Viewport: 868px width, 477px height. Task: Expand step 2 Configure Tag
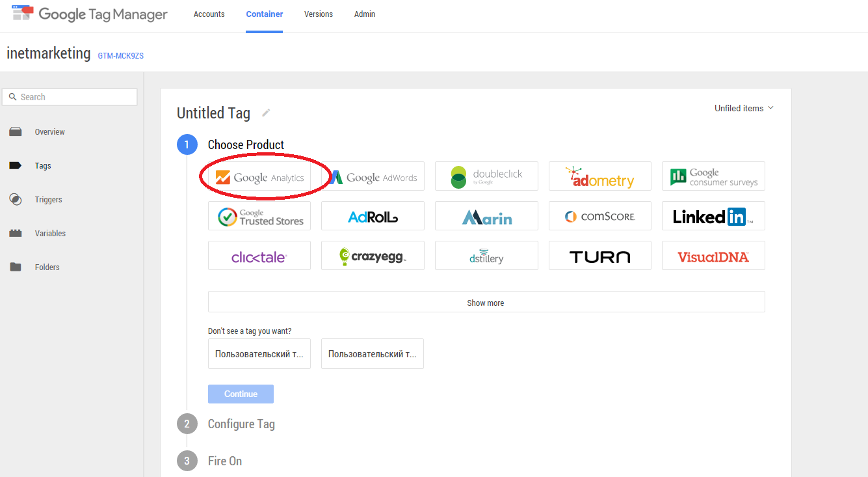tap(241, 424)
